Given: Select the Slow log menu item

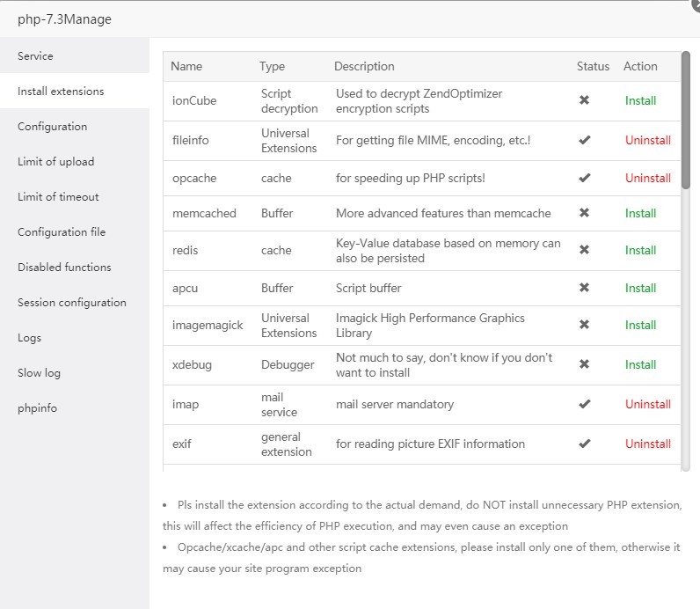Looking at the screenshot, I should click(x=39, y=372).
